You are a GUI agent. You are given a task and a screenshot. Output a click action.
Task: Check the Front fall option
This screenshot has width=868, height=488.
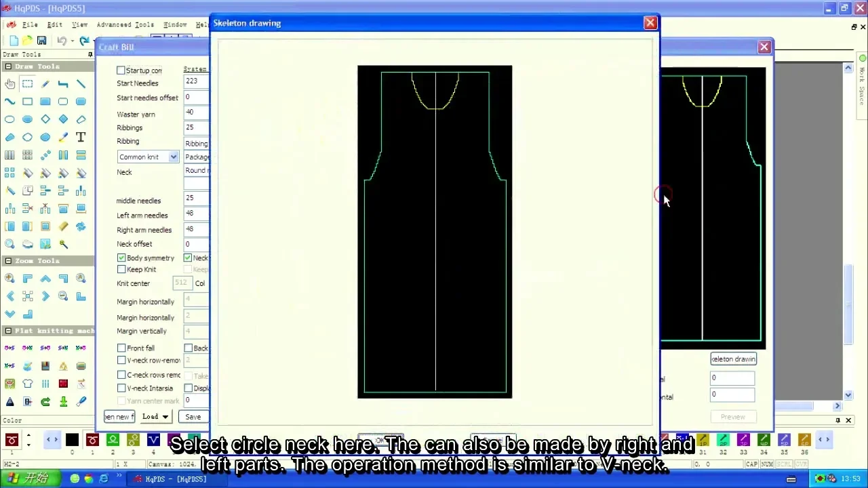pyautogui.click(x=121, y=348)
